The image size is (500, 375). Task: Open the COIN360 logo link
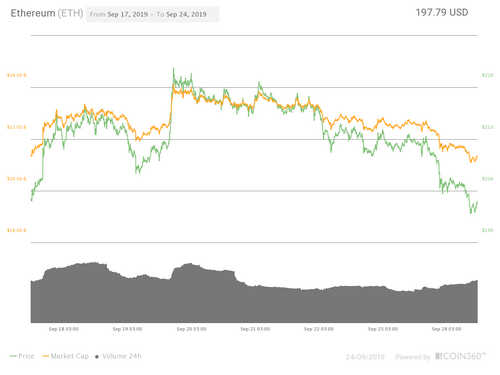pyautogui.click(x=461, y=356)
